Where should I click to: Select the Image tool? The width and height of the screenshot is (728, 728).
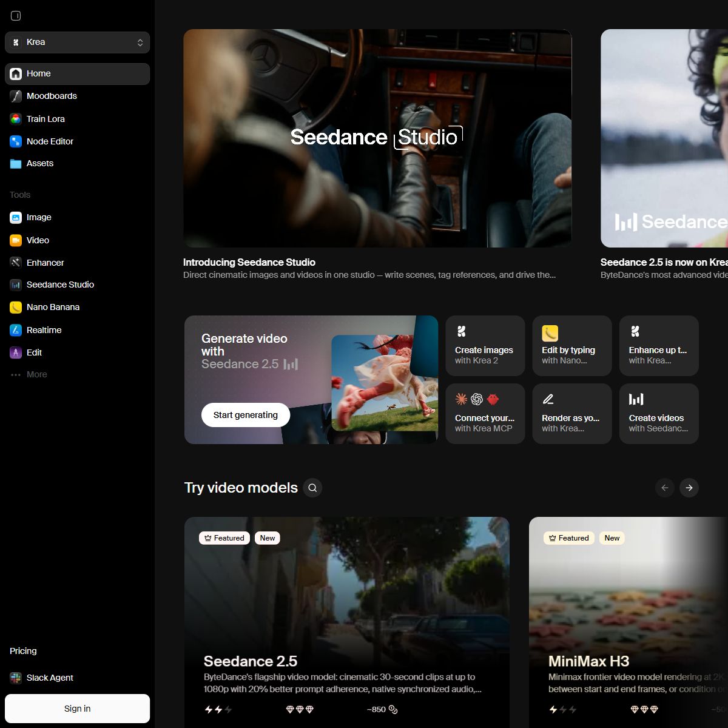[77, 217]
